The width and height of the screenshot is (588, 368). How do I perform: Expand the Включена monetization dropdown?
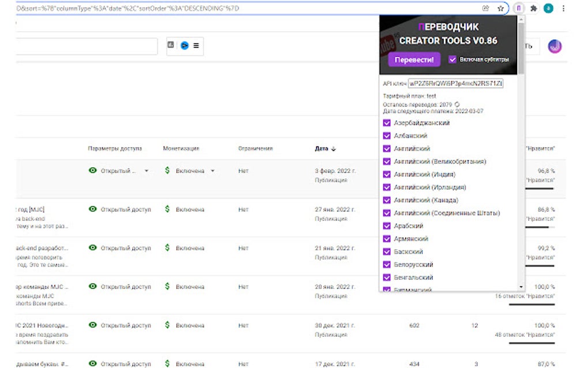click(x=212, y=170)
